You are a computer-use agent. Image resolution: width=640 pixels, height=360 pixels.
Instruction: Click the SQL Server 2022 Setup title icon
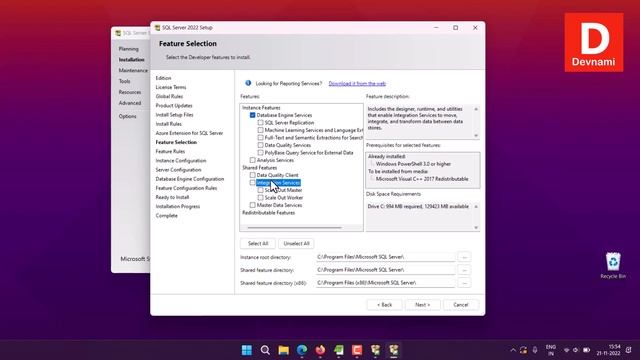(x=157, y=28)
